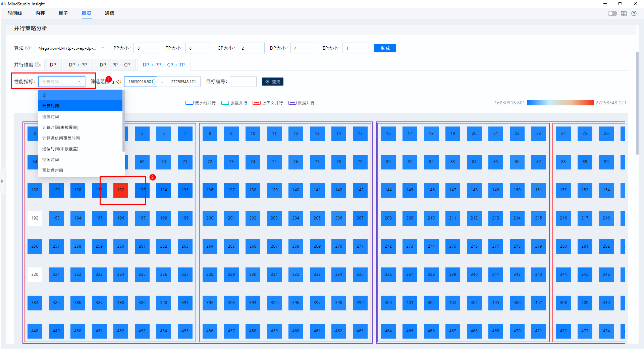Select the DP + PP + CP tab

point(115,65)
